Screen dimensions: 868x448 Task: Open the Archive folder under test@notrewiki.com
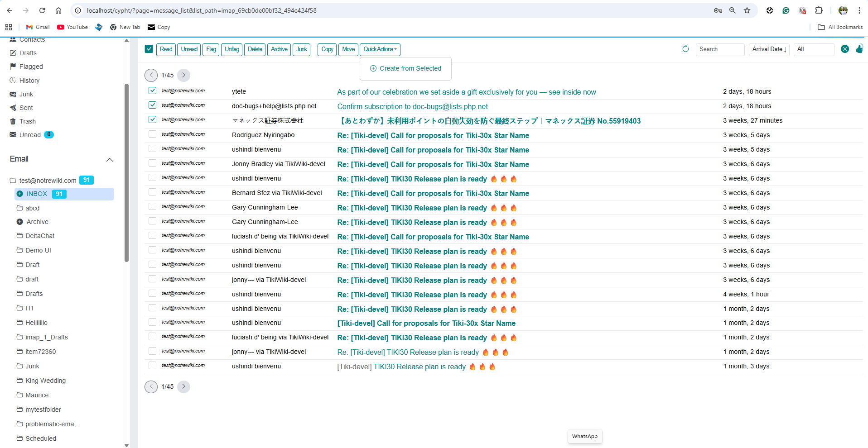click(x=37, y=222)
